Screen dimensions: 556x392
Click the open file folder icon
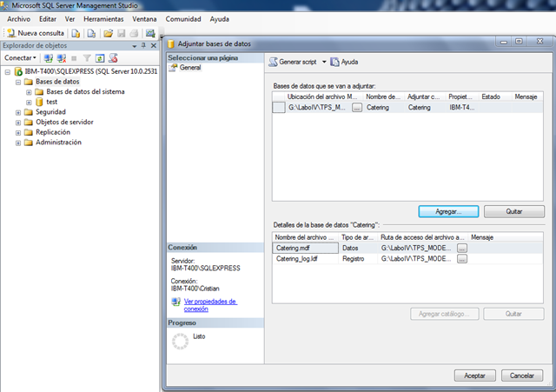click(x=108, y=33)
